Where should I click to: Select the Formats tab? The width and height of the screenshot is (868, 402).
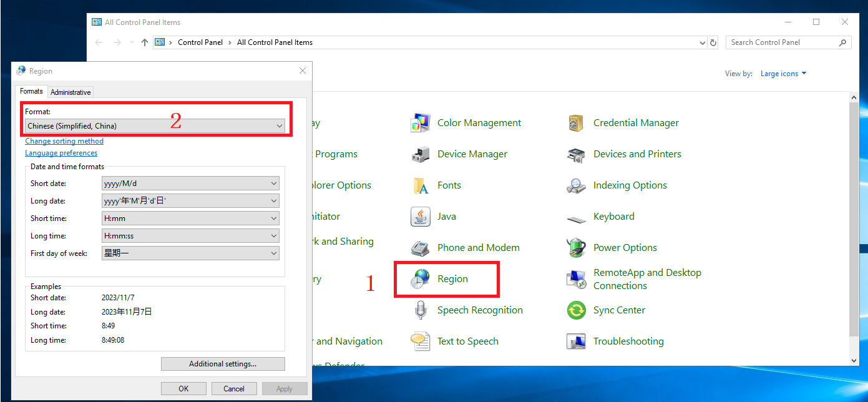31,91
